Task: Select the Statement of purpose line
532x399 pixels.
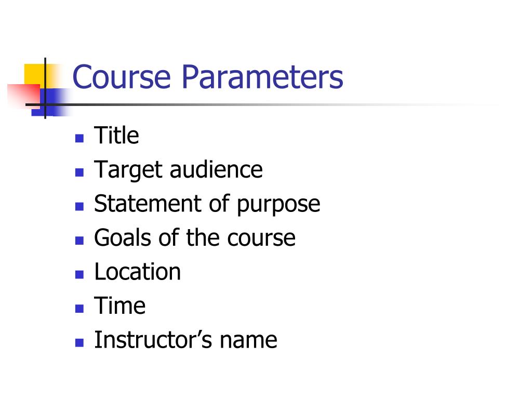Action: pyautogui.click(x=207, y=204)
